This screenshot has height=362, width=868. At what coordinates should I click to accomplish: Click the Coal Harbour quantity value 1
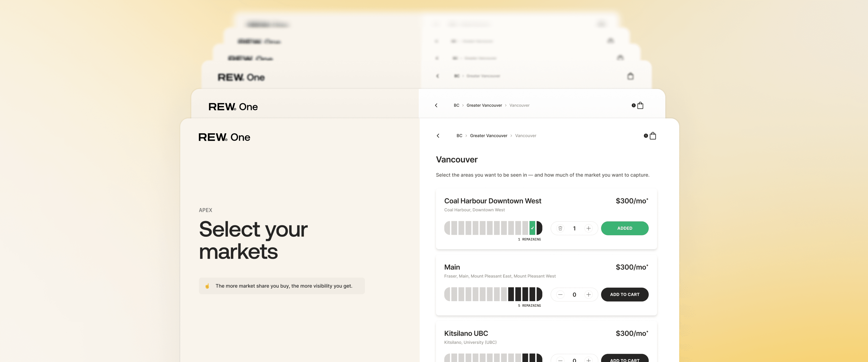click(574, 229)
